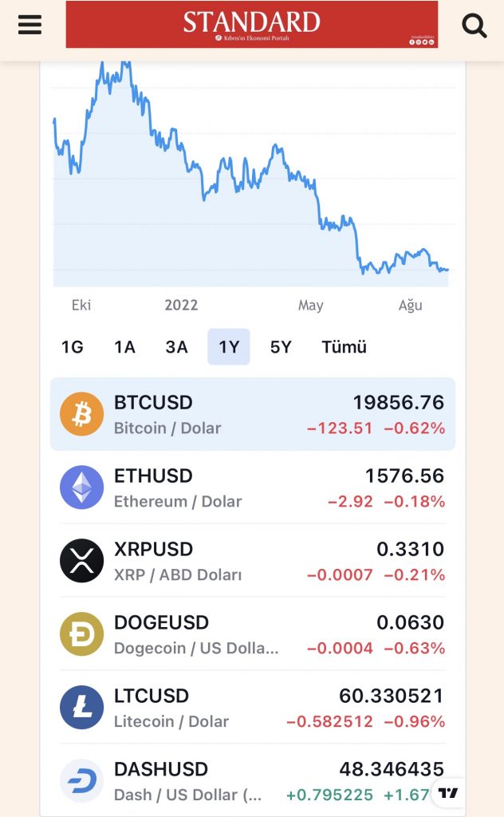Show the Tümü full range
Viewport: 504px width, 817px height.
click(x=344, y=347)
